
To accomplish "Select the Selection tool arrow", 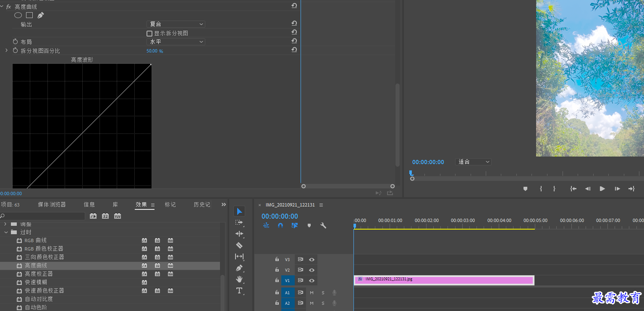I will pos(239,211).
